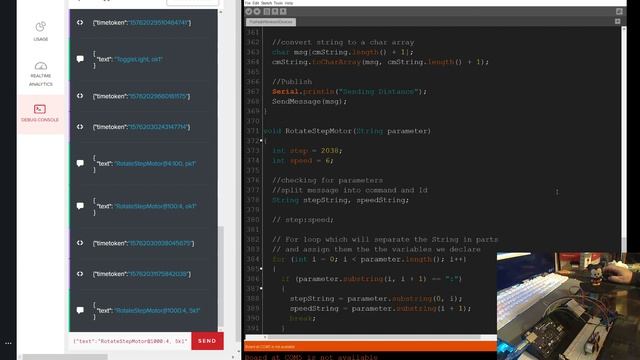Click the line "stepString = parameter.substring(0, i);"

tap(376, 299)
